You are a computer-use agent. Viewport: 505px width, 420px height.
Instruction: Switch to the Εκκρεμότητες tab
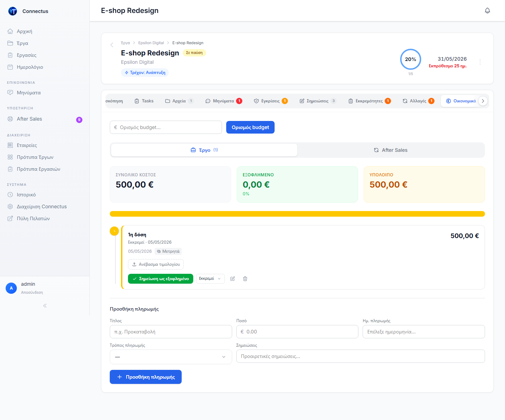point(369,101)
